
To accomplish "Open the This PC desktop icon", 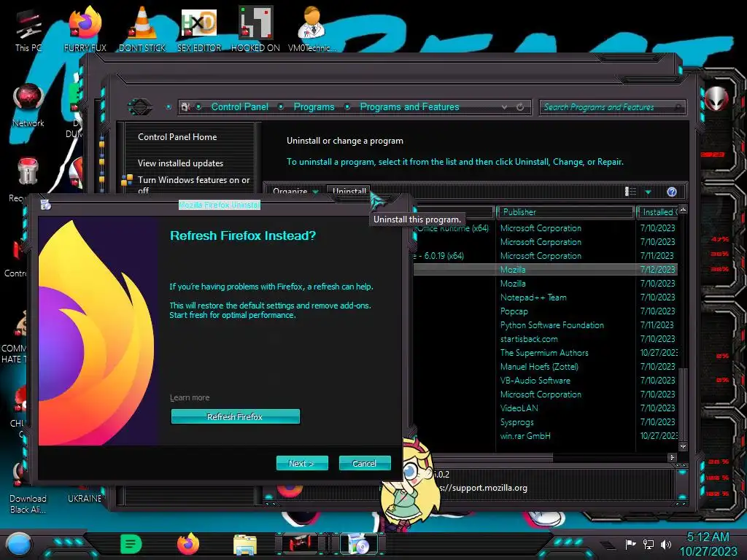I will click(x=28, y=29).
